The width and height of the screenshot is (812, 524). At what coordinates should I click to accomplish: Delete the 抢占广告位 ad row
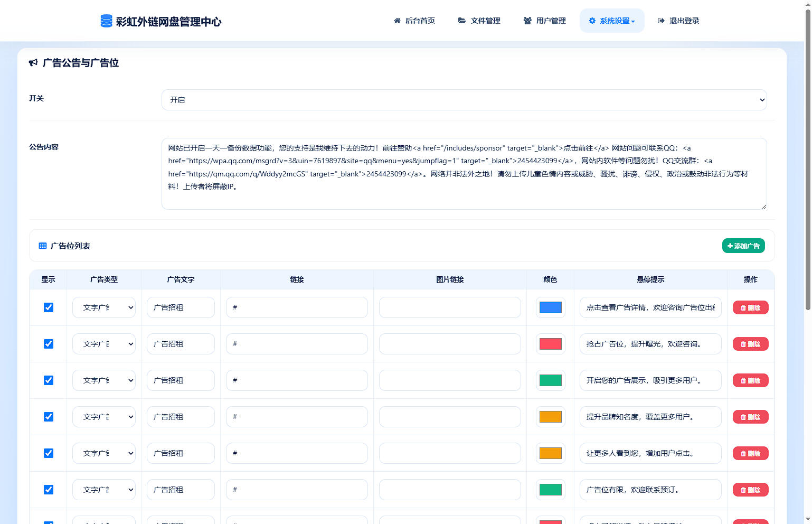(750, 344)
